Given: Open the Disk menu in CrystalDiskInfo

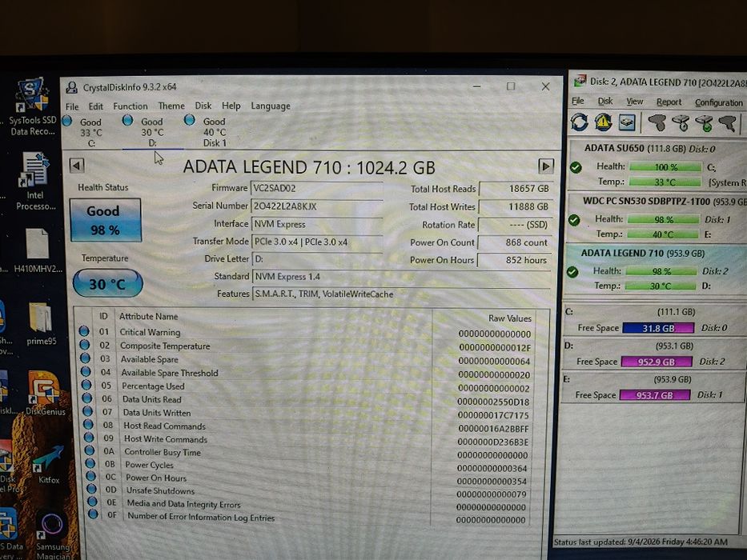Looking at the screenshot, I should point(203,106).
